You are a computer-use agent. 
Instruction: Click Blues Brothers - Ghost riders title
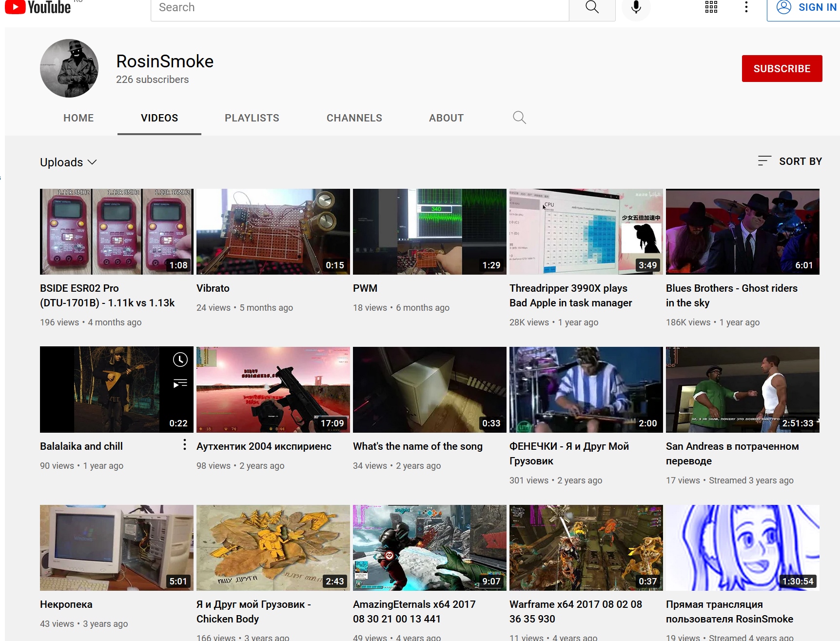coord(732,296)
